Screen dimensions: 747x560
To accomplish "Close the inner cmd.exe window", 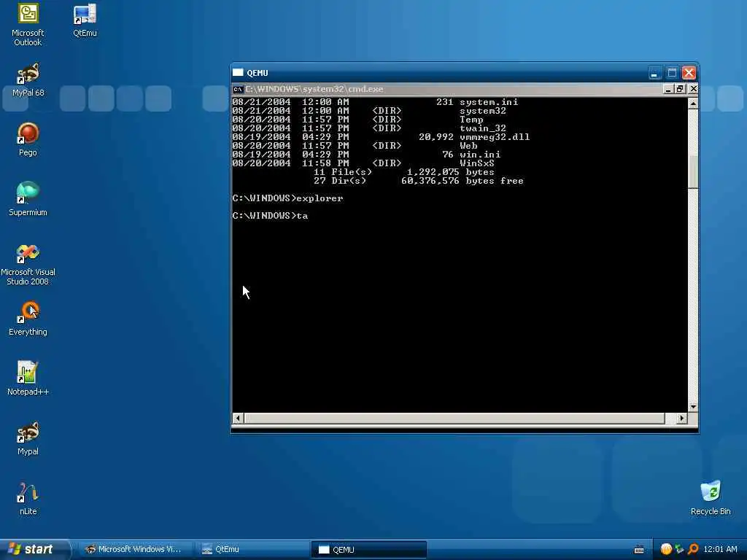I will coord(693,89).
